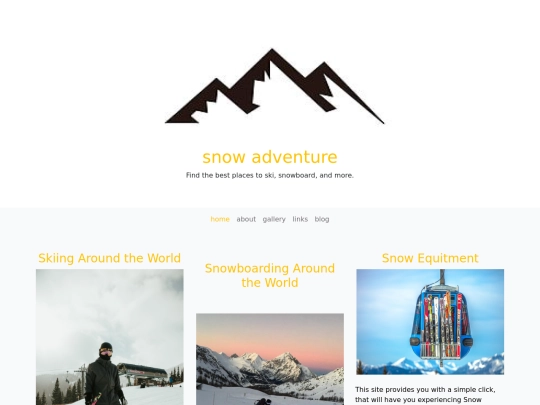The height and width of the screenshot is (405, 540).
Task: View the blue gondola ski equipment photo
Action: (x=430, y=322)
